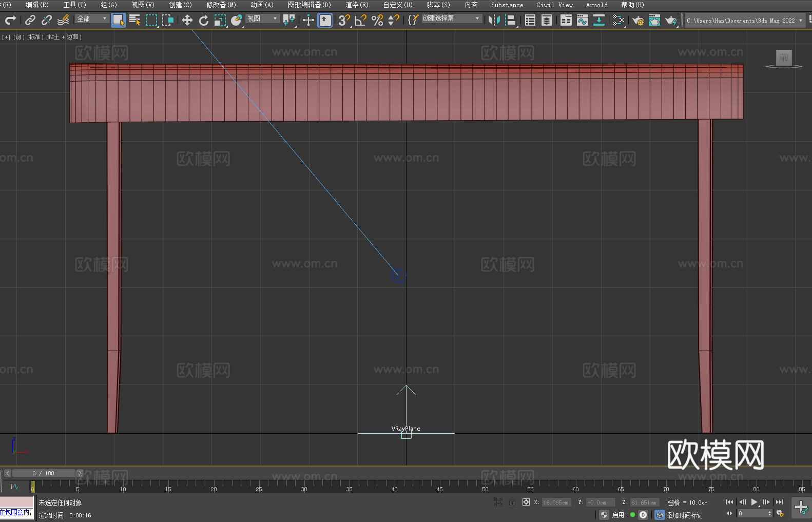This screenshot has width=812, height=522.
Task: Click Play Animation button
Action: [x=755, y=502]
